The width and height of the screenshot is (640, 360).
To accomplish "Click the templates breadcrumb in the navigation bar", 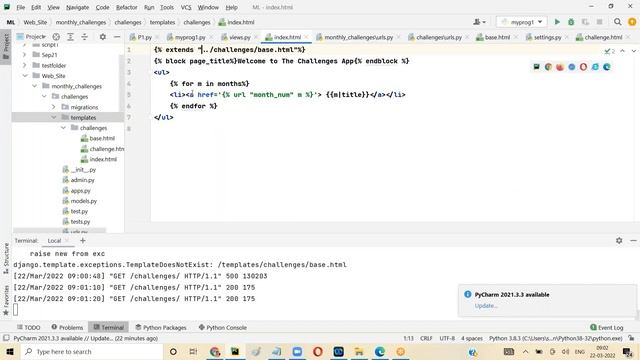I will point(162,22).
